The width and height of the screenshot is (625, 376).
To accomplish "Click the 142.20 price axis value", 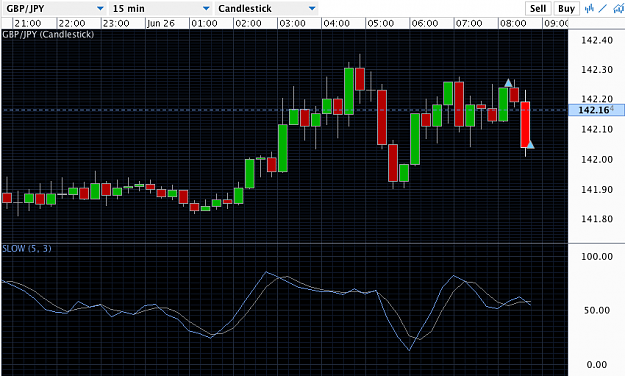I will [597, 99].
